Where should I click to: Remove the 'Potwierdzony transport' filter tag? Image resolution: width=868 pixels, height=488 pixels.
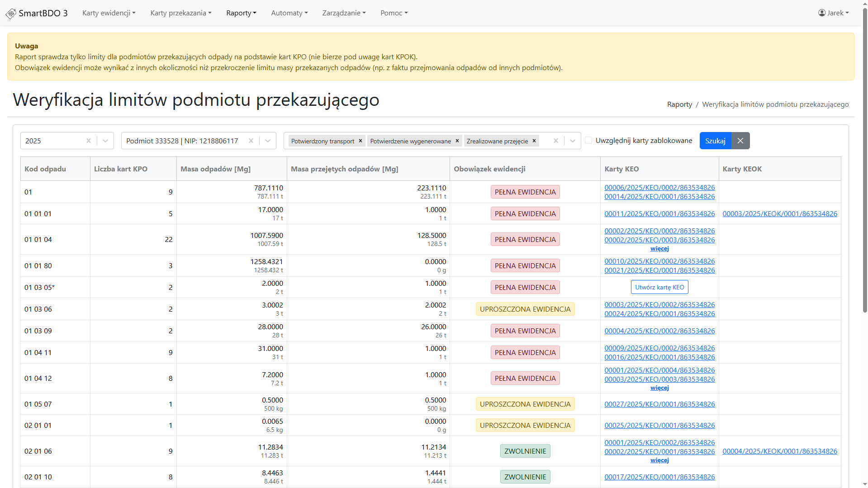360,141
